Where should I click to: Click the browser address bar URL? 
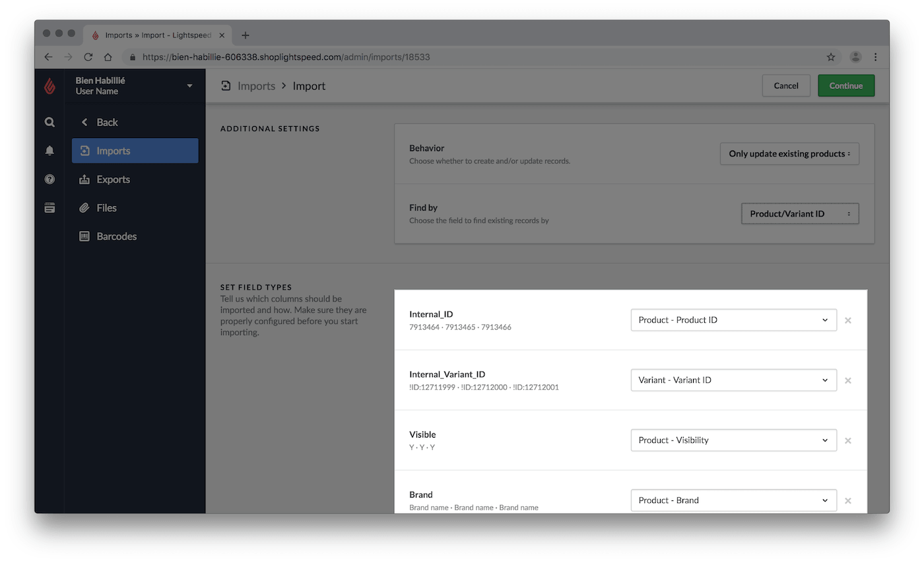pyautogui.click(x=286, y=57)
